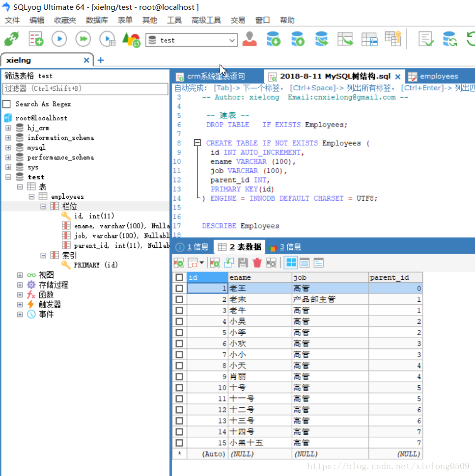The width and height of the screenshot is (475, 476).
Task: Expand the mysql database node
Action: [8, 148]
